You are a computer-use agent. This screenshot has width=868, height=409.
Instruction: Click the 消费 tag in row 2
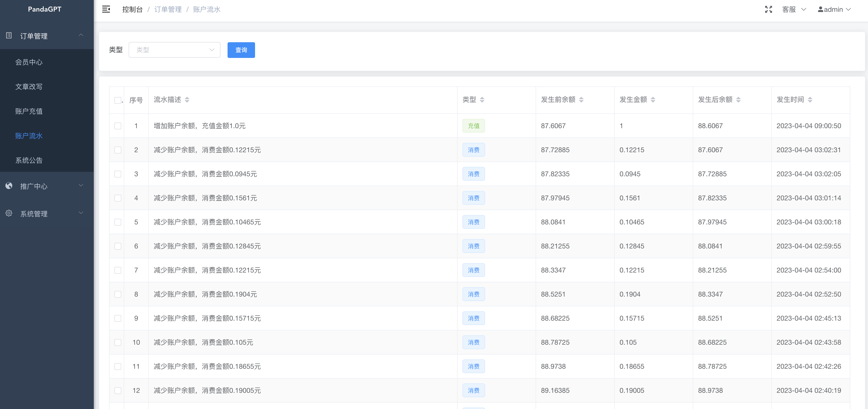[x=474, y=150]
